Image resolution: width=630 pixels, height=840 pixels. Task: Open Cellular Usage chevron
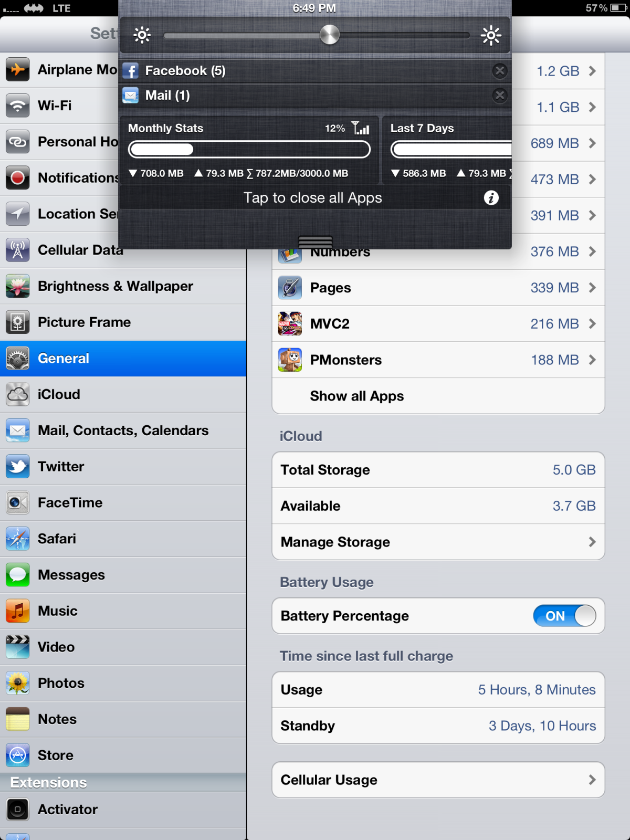(593, 780)
